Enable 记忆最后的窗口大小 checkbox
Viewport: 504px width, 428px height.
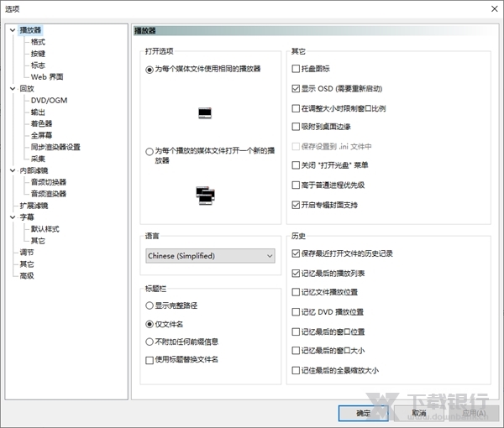pos(296,351)
